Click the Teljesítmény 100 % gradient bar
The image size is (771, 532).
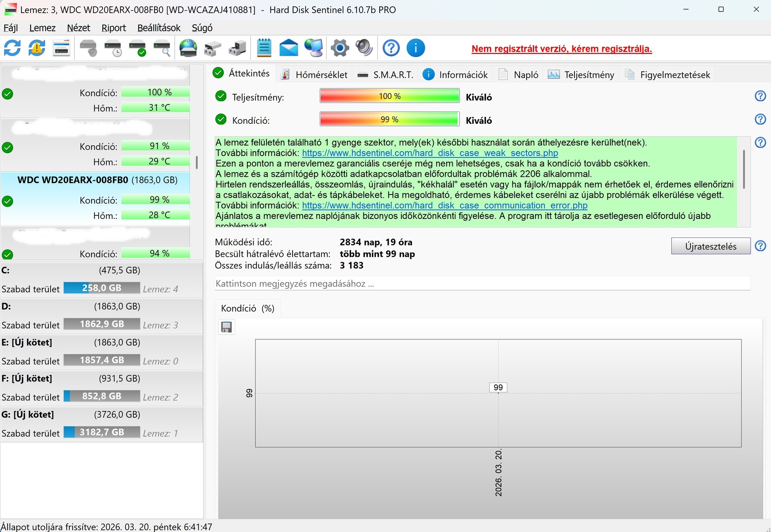[x=389, y=96]
